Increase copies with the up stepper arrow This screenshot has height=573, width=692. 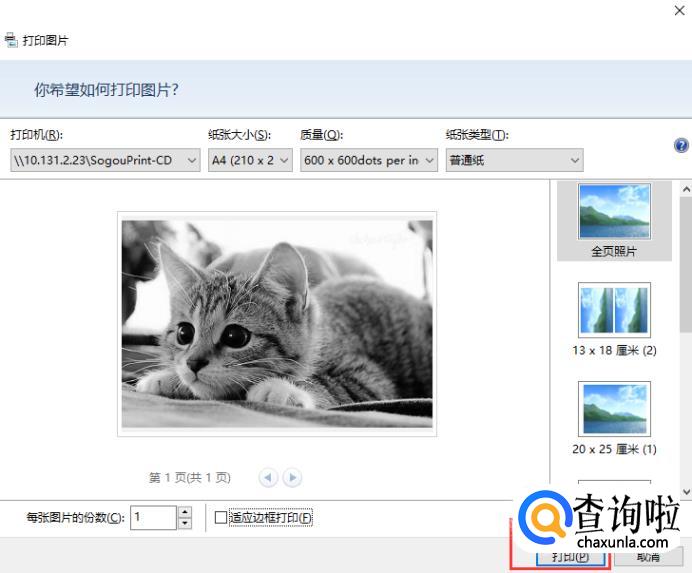pyautogui.click(x=185, y=512)
